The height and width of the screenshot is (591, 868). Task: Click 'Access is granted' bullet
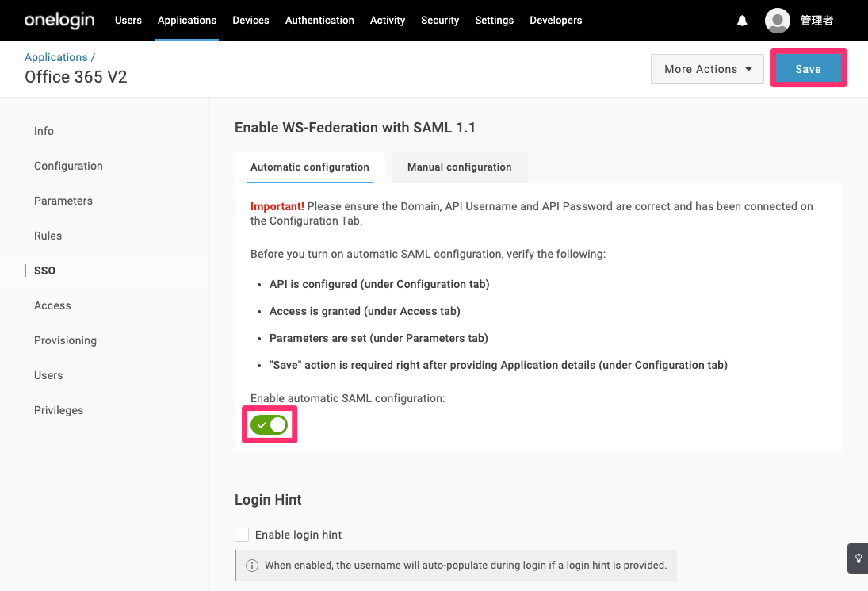[x=365, y=311]
